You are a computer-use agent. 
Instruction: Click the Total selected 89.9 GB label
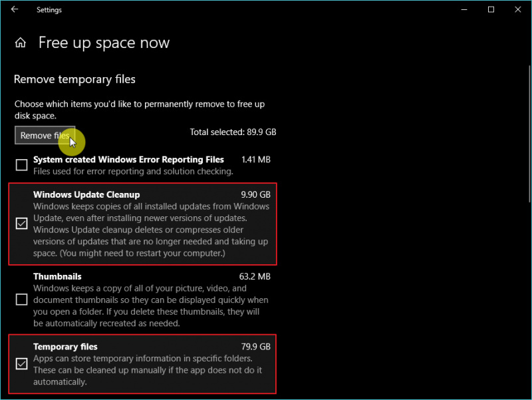pos(233,132)
